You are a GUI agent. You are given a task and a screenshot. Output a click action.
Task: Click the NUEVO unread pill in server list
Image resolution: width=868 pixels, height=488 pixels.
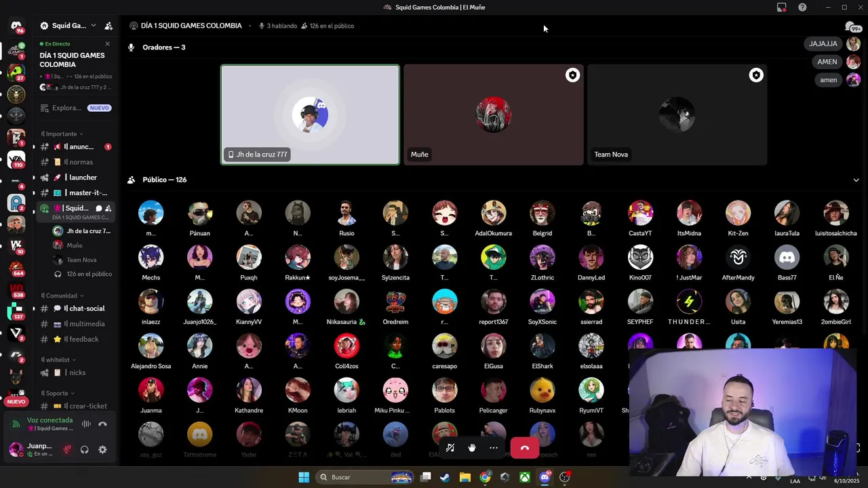[x=16, y=401]
